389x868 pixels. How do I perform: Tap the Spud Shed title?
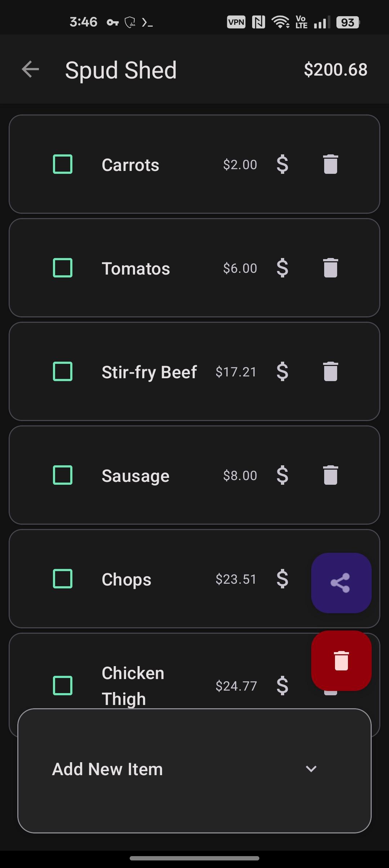click(x=121, y=70)
